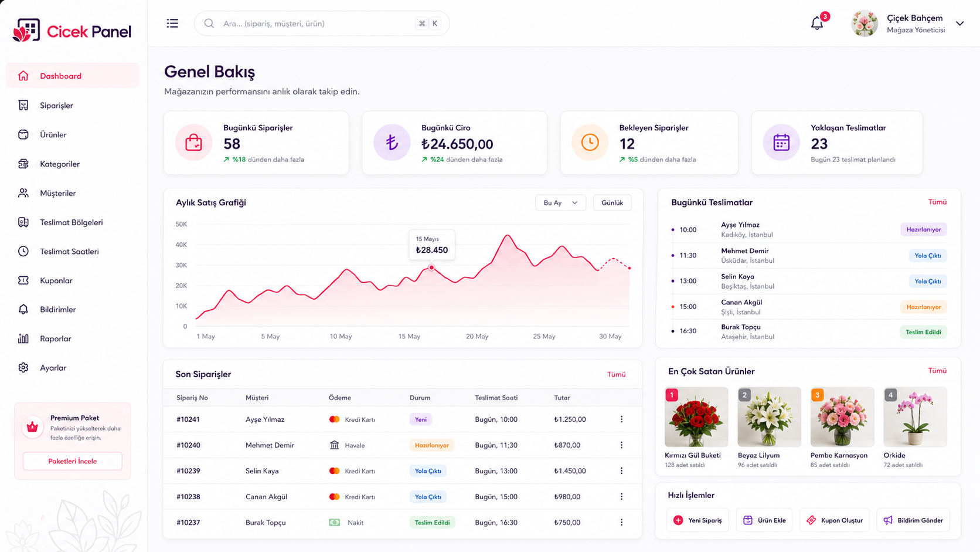Image resolution: width=980 pixels, height=552 pixels.
Task: Click the Yeni Sipariş plus icon
Action: point(678,520)
